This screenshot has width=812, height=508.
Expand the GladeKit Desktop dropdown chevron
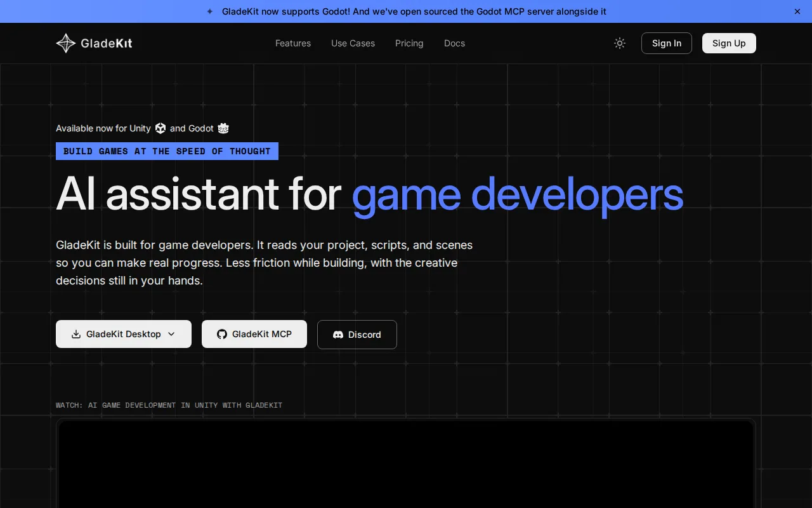click(171, 334)
